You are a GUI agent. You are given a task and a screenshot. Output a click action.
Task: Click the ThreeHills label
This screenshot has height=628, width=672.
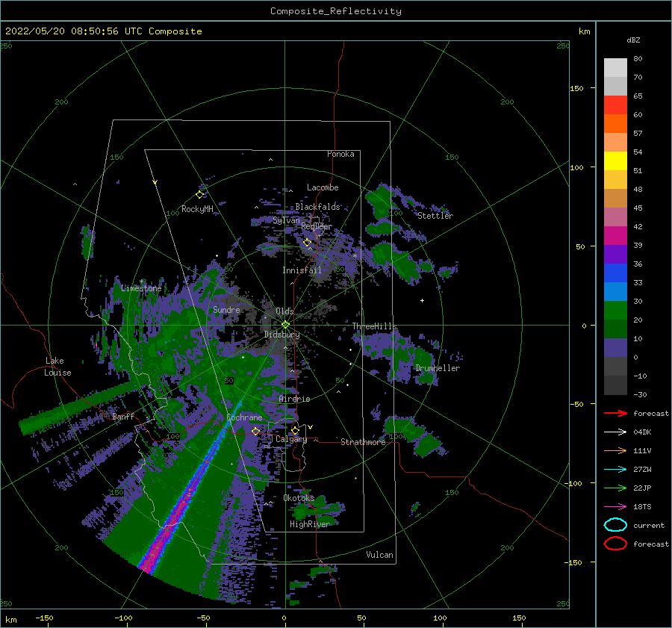click(375, 326)
